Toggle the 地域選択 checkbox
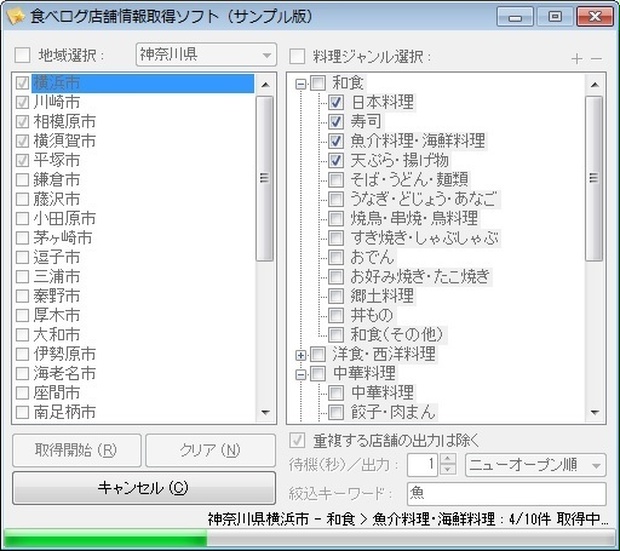Viewport: 620px width, 551px height. pos(23,55)
